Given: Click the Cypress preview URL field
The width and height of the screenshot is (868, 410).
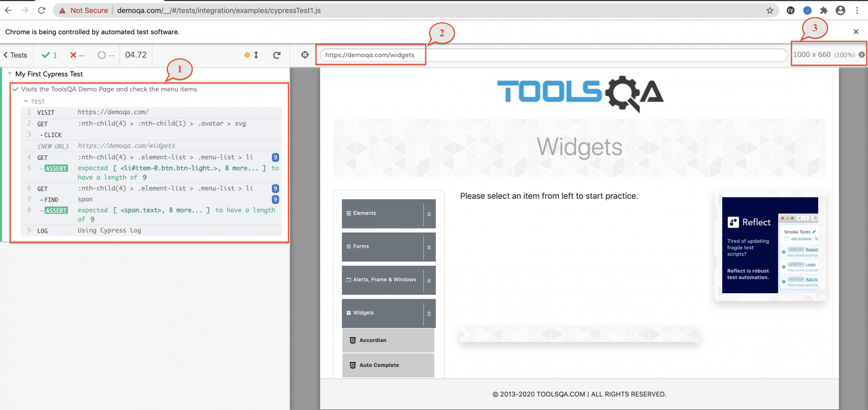Looking at the screenshot, I should pyautogui.click(x=552, y=55).
